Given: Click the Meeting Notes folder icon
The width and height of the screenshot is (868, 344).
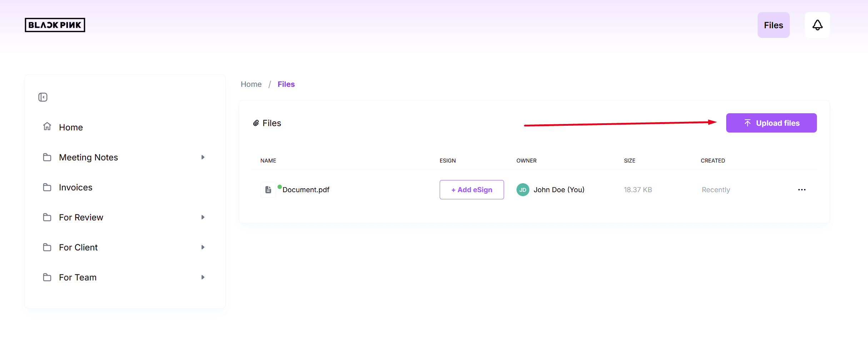Looking at the screenshot, I should point(47,157).
